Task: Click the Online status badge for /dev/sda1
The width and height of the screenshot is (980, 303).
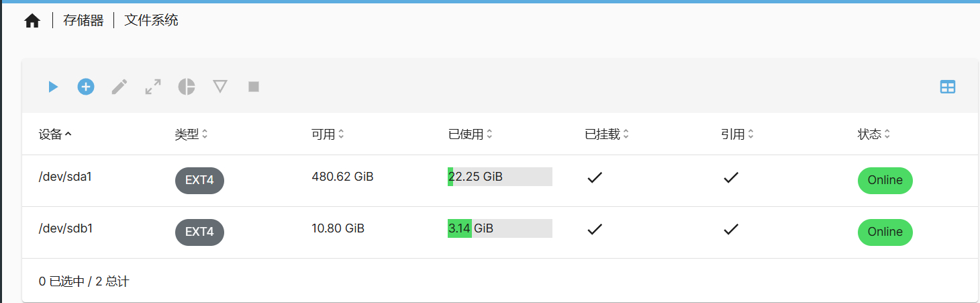Action: [x=885, y=181]
